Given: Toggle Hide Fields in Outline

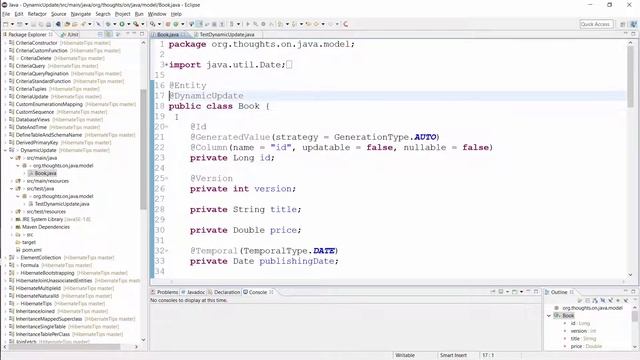Looking at the screenshot, I should [603, 300].
